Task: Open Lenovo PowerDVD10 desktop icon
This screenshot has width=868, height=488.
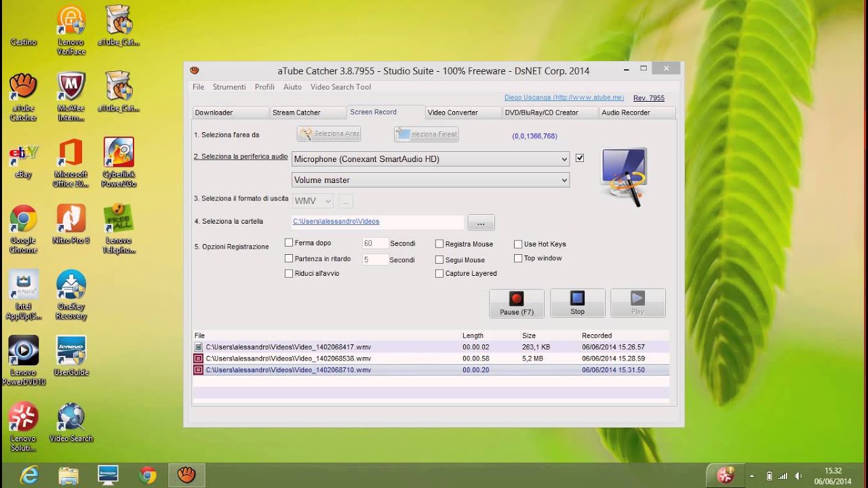Action: (24, 361)
